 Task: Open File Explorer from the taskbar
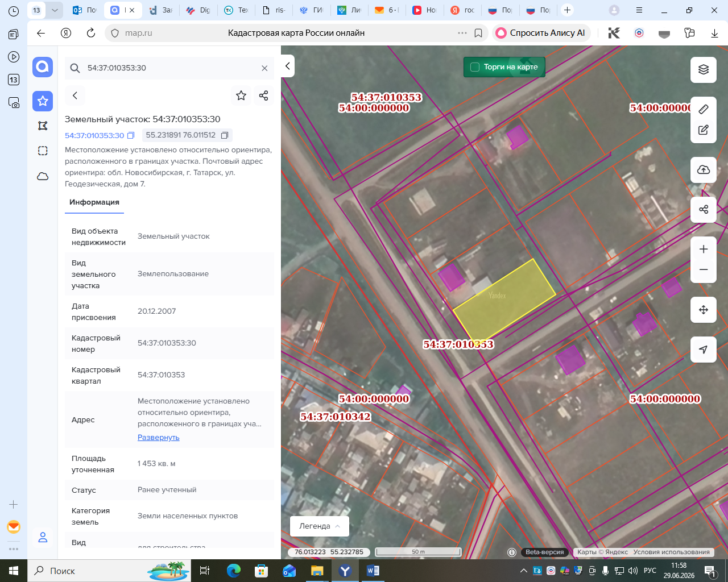coord(317,571)
